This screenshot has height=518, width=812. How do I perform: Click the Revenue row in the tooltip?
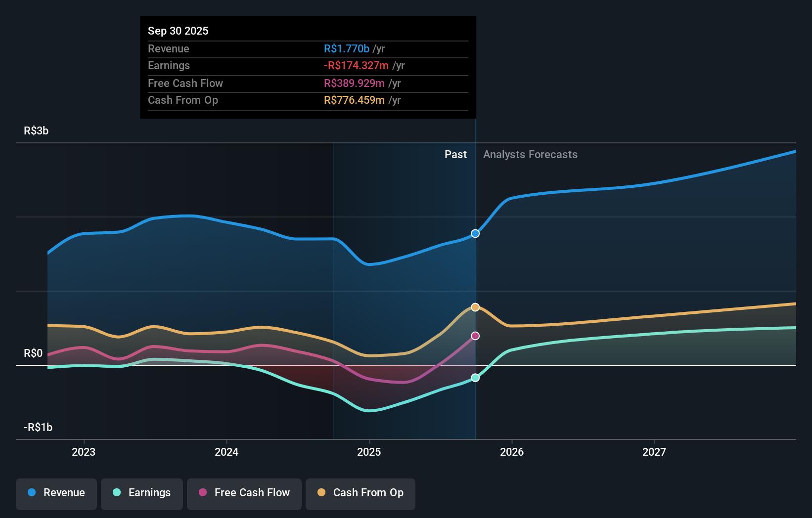point(308,48)
